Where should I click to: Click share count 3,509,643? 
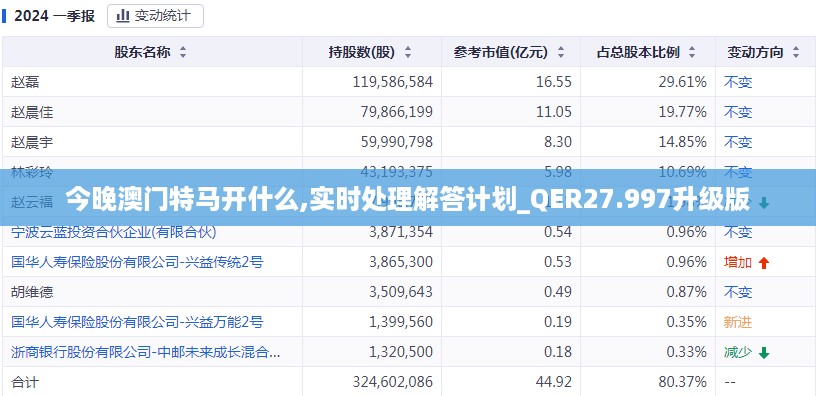401,292
